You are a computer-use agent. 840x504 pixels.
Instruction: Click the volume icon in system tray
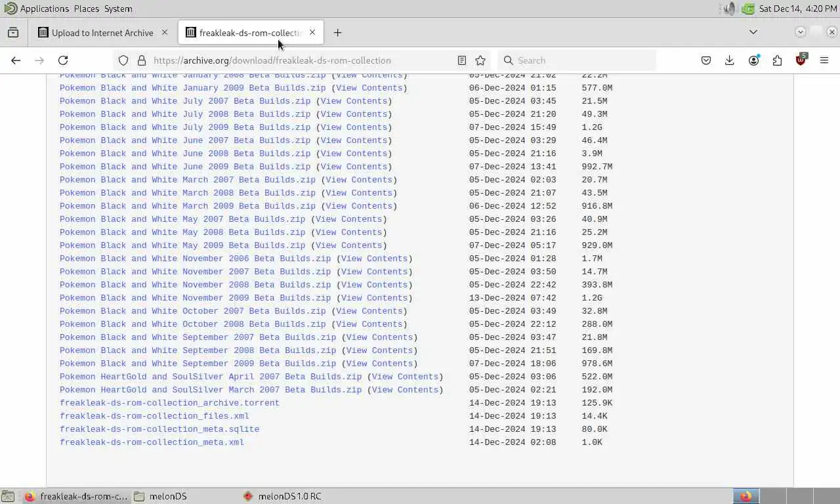click(x=729, y=9)
